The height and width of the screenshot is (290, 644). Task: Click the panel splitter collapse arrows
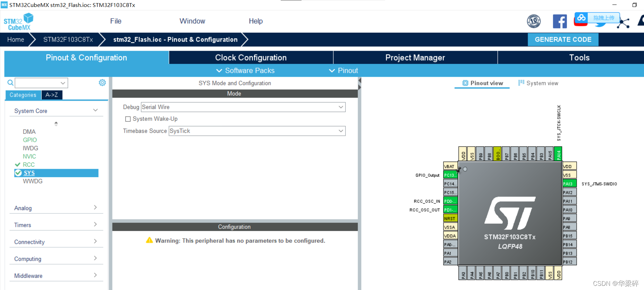tap(359, 84)
